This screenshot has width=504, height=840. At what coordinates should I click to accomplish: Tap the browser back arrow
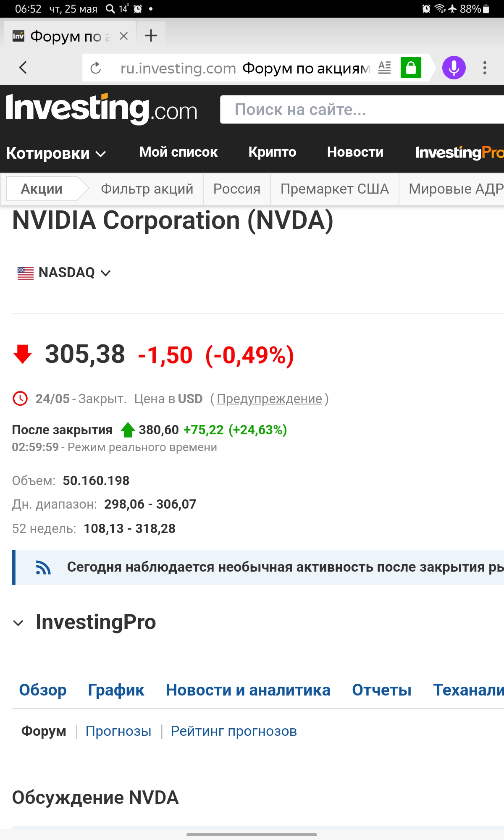[x=23, y=67]
